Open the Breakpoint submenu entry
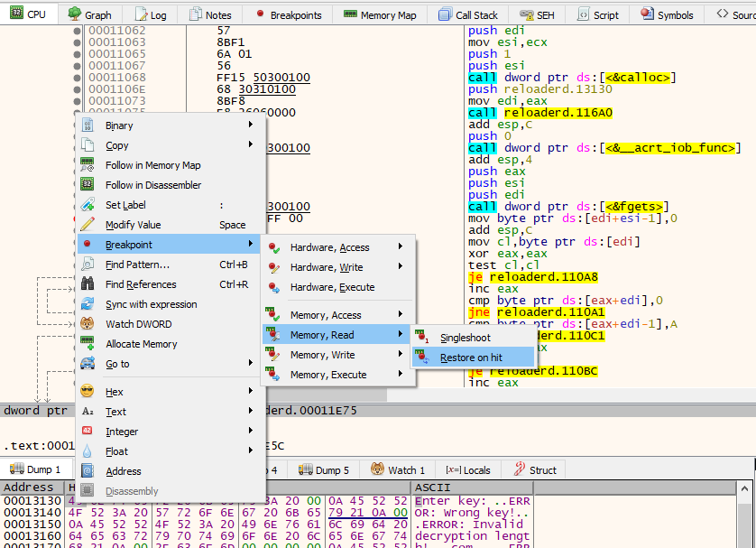 pos(171,245)
